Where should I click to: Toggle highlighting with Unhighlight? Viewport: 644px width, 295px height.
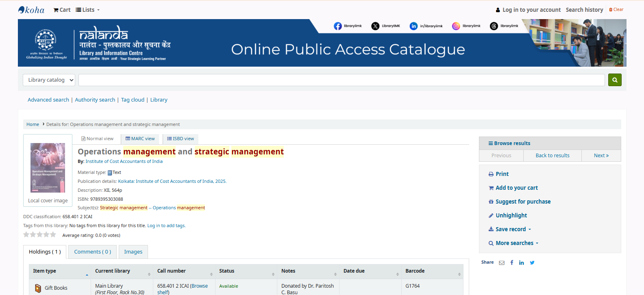(511, 215)
